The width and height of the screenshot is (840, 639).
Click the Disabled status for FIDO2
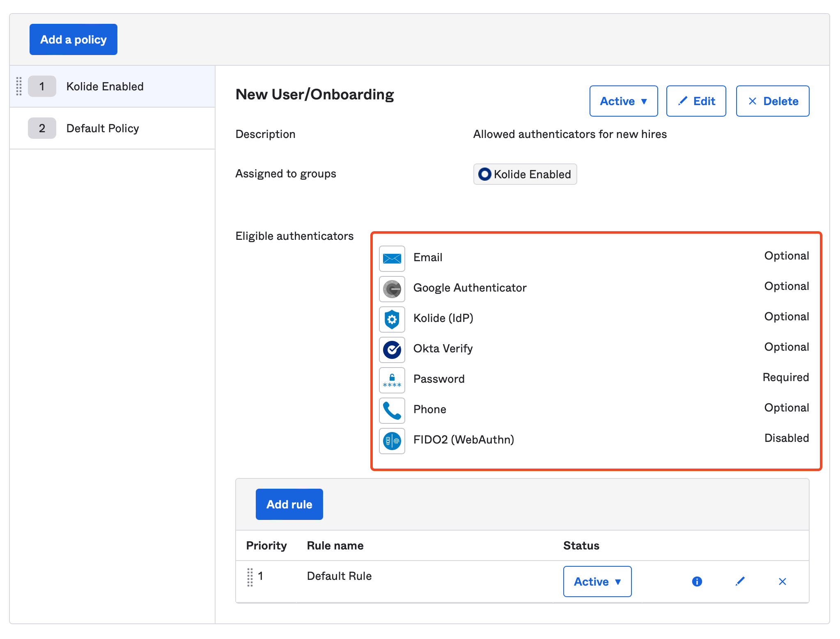tap(787, 438)
